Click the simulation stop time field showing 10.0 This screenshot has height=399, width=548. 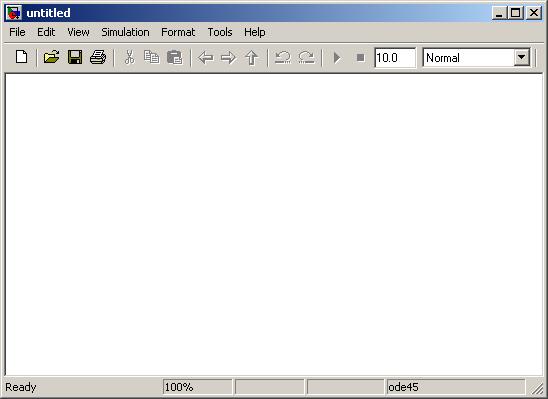point(395,58)
